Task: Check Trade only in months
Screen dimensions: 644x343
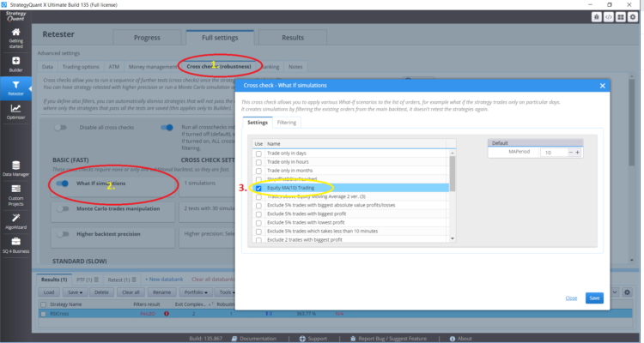Action: [258, 171]
